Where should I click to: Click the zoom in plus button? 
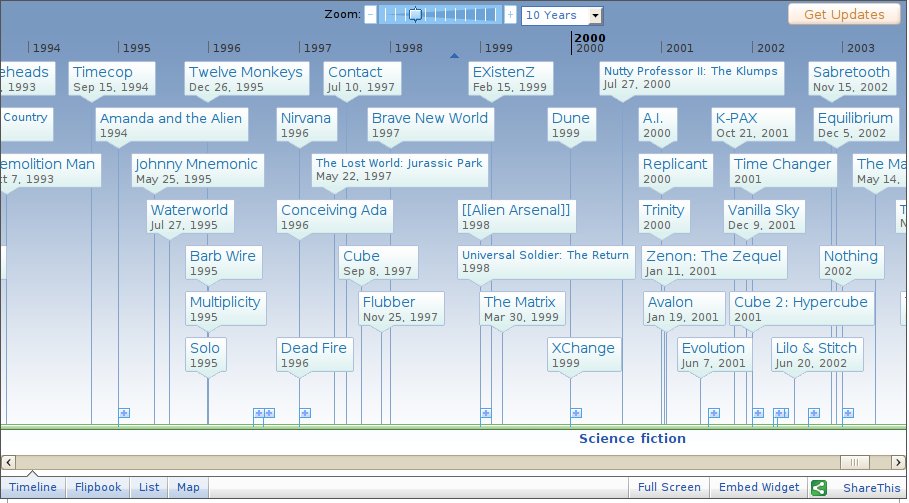[x=510, y=15]
